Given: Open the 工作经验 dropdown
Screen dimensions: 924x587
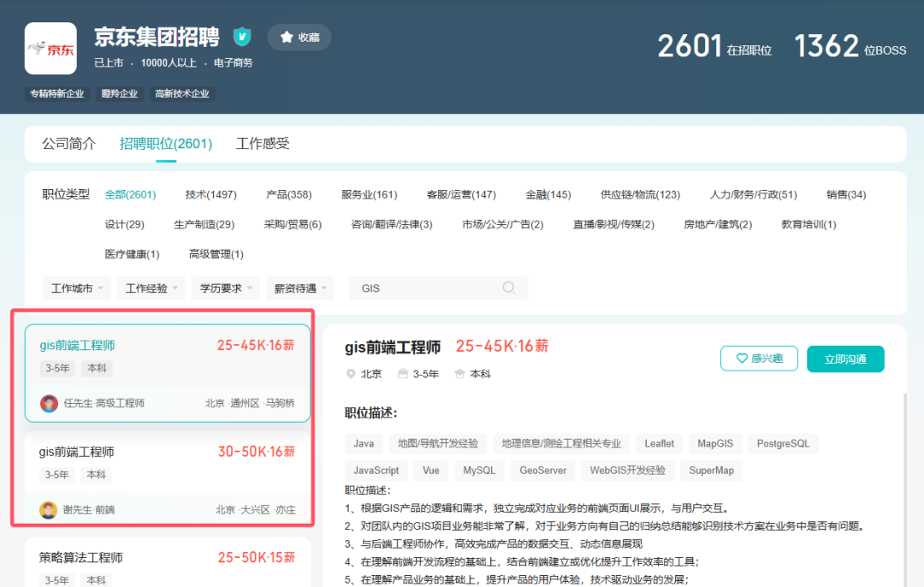Looking at the screenshot, I should coord(151,288).
